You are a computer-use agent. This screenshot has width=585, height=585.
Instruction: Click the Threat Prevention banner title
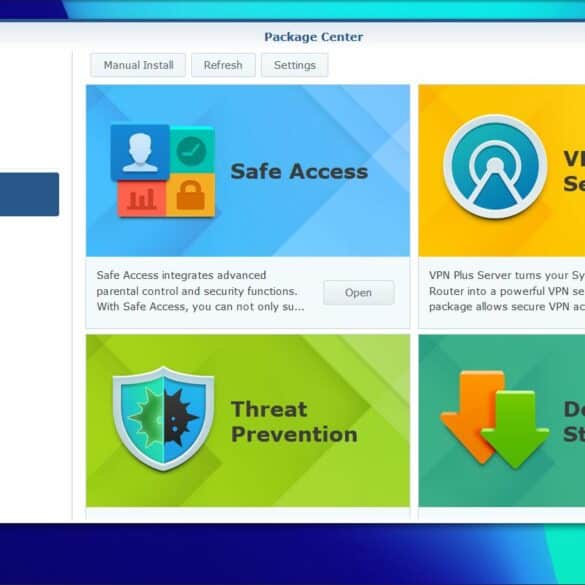coord(294,422)
